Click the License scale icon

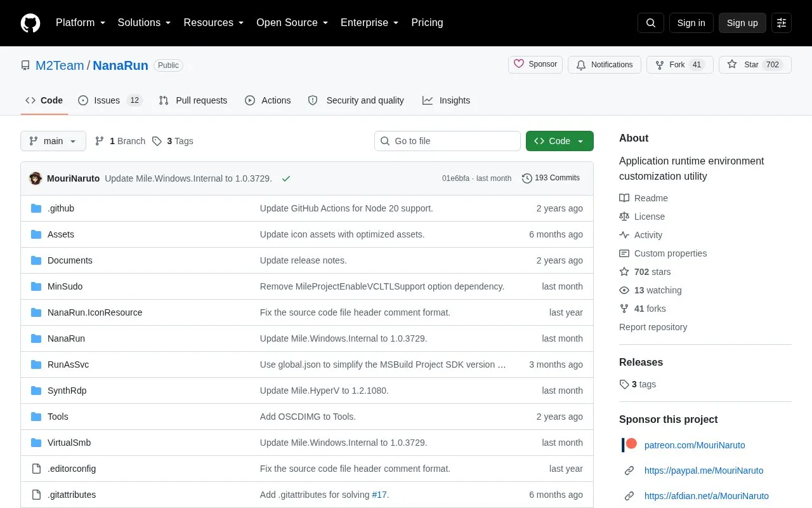point(624,217)
